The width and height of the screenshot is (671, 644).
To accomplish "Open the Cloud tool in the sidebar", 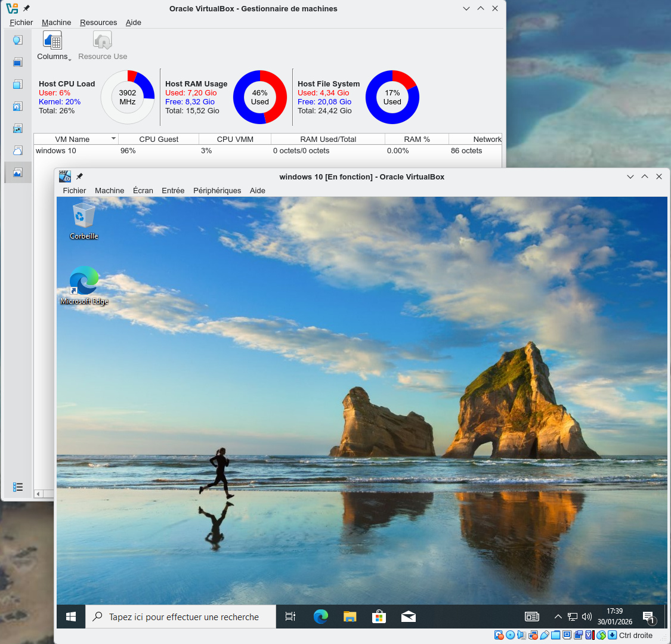I will pyautogui.click(x=18, y=150).
